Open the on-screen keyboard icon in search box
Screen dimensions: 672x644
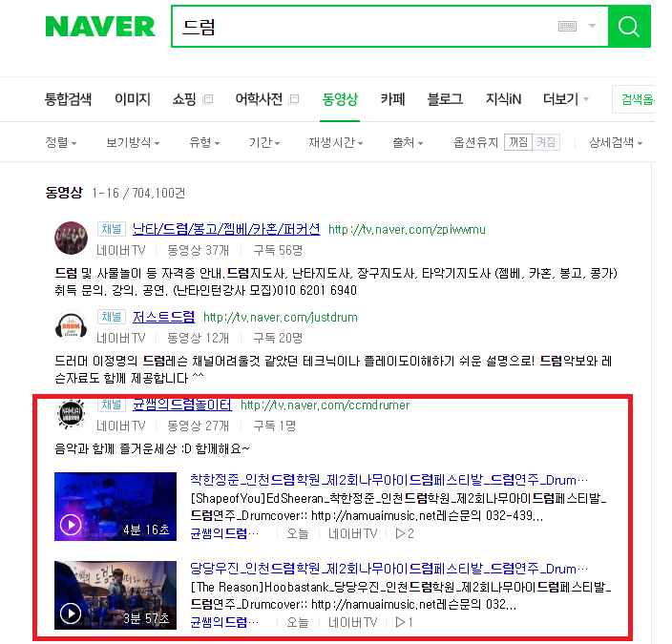pyautogui.click(x=567, y=26)
